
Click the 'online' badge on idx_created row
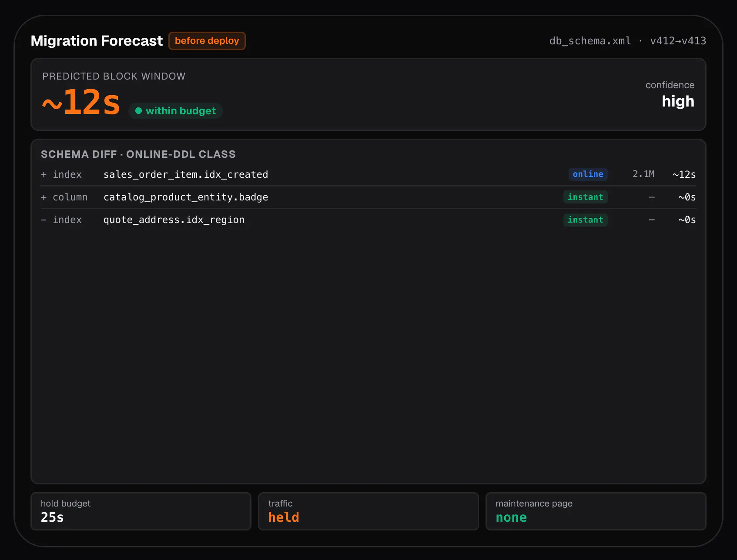point(588,174)
